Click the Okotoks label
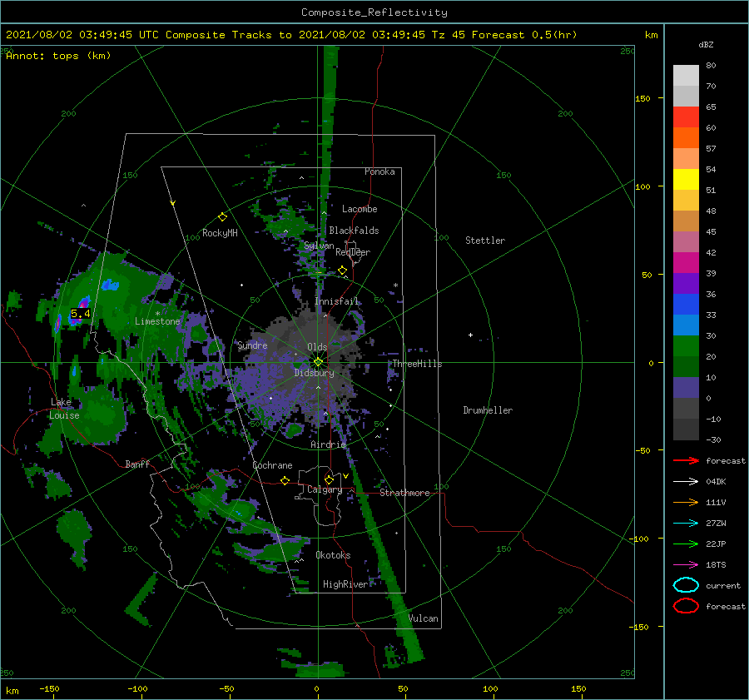The width and height of the screenshot is (749, 700). [333, 556]
